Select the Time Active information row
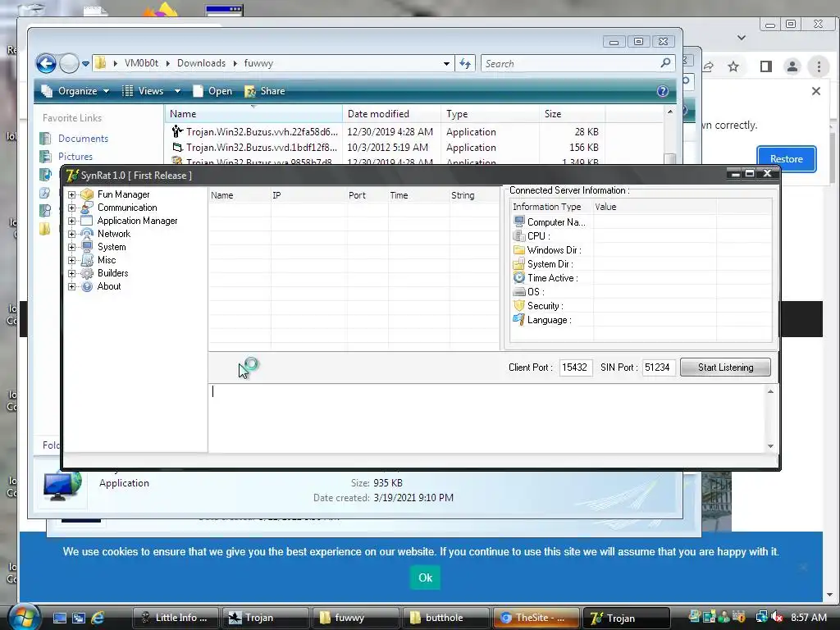The width and height of the screenshot is (840, 630). click(641, 278)
